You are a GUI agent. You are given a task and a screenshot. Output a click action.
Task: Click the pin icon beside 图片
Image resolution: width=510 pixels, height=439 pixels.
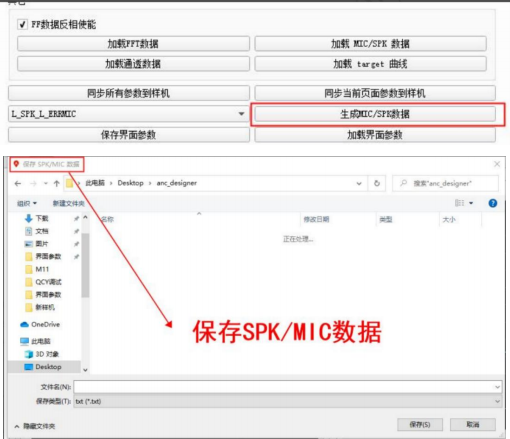click(x=76, y=244)
